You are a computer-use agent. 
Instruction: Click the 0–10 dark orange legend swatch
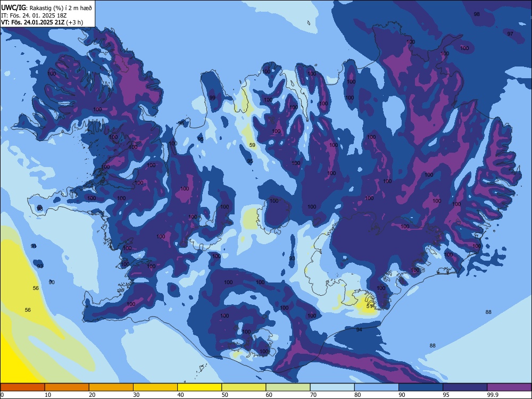22,387
